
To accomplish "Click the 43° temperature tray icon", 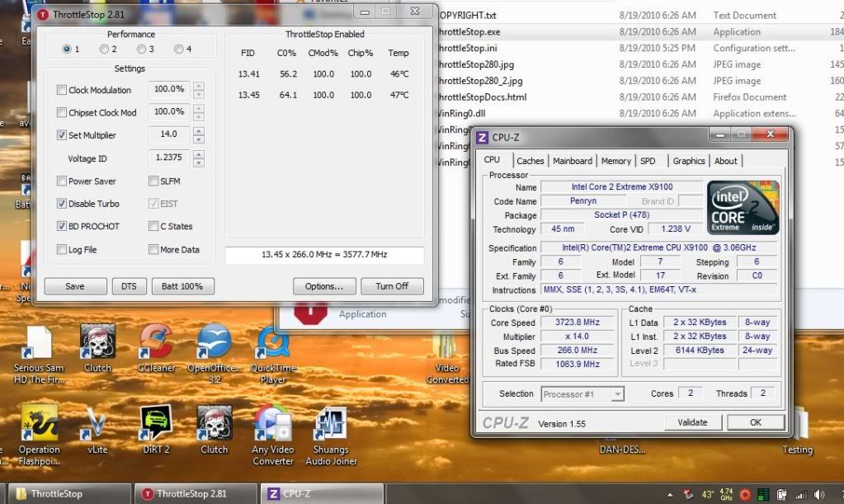I will pyautogui.click(x=707, y=494).
